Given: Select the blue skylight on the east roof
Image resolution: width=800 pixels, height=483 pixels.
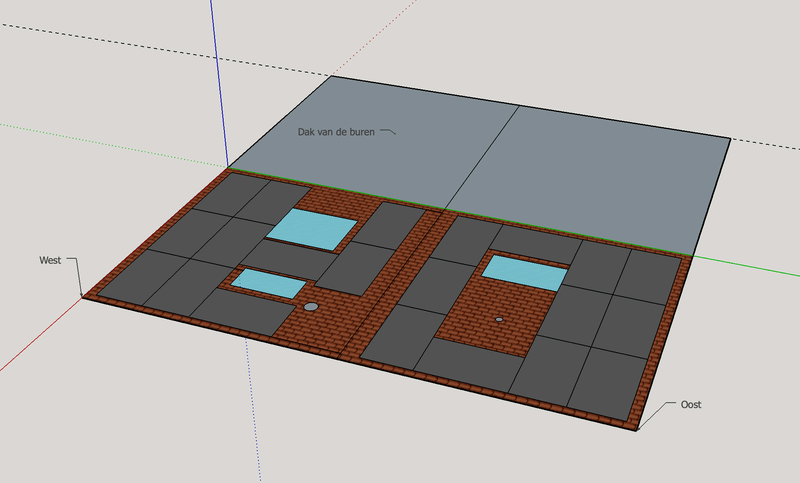Looking at the screenshot, I should [524, 273].
